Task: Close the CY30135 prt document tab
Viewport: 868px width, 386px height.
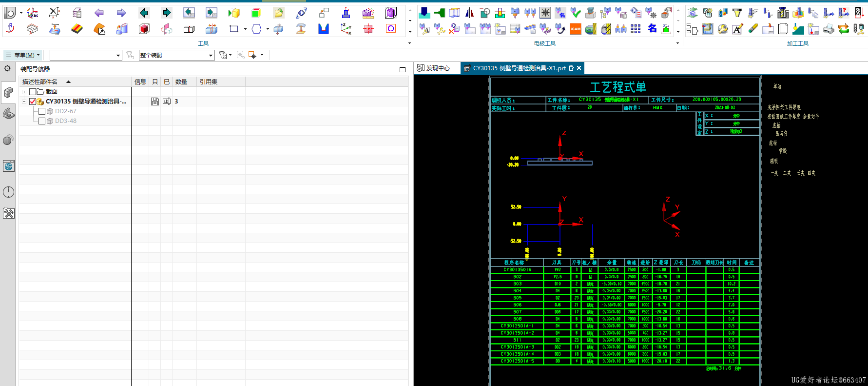Action: (x=579, y=68)
